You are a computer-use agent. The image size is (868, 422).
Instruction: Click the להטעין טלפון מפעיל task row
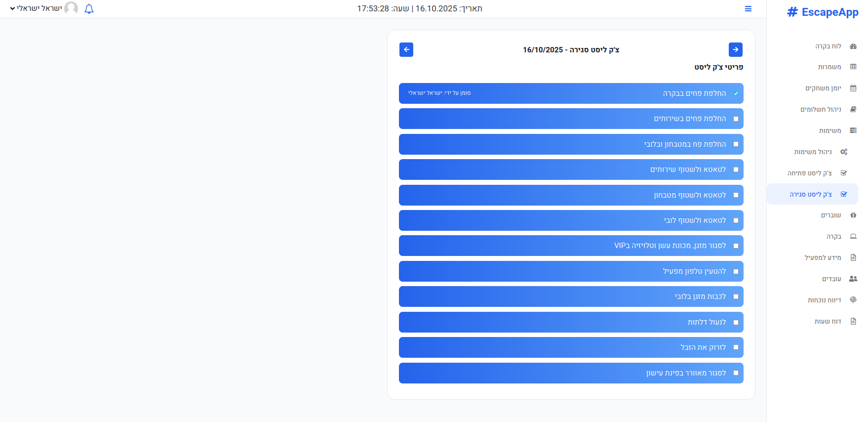(571, 271)
